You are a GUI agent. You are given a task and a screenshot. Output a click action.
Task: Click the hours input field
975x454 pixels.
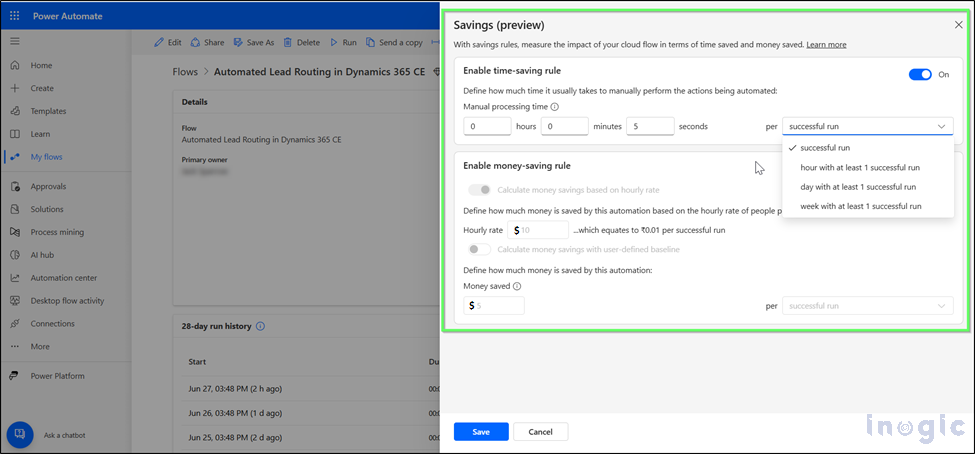coord(488,126)
